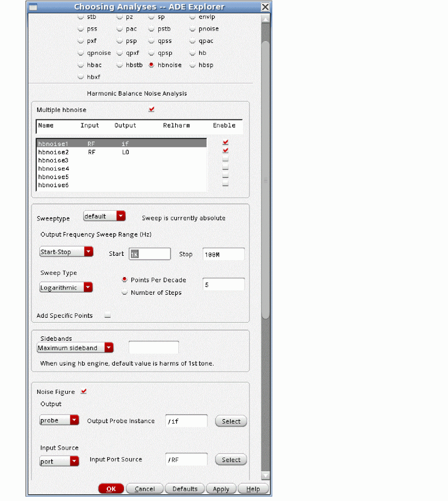
Task: Expand the Start-Stop range dropdown
Action: click(66, 252)
